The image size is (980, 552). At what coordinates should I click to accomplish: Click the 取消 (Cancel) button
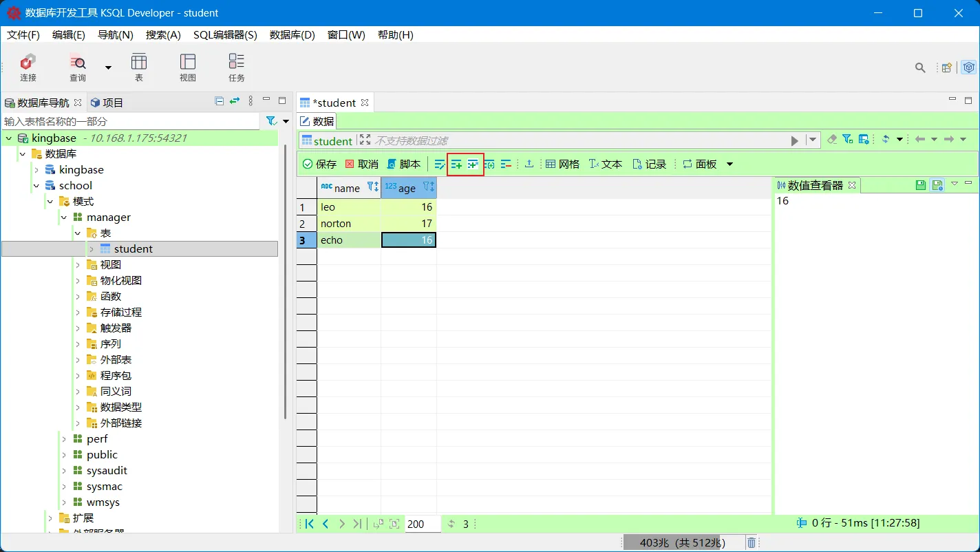[x=363, y=164]
